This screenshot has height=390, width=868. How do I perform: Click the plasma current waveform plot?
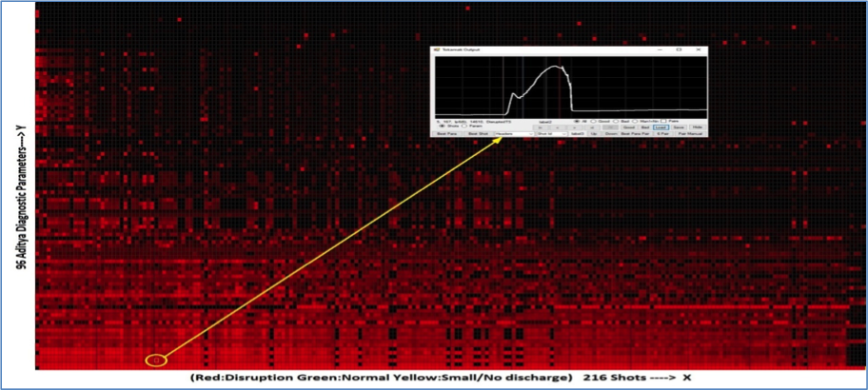(x=571, y=86)
